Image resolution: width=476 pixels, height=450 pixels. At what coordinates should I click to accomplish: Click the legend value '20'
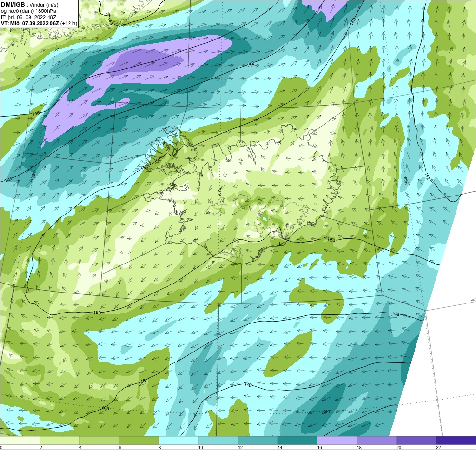tap(398, 447)
